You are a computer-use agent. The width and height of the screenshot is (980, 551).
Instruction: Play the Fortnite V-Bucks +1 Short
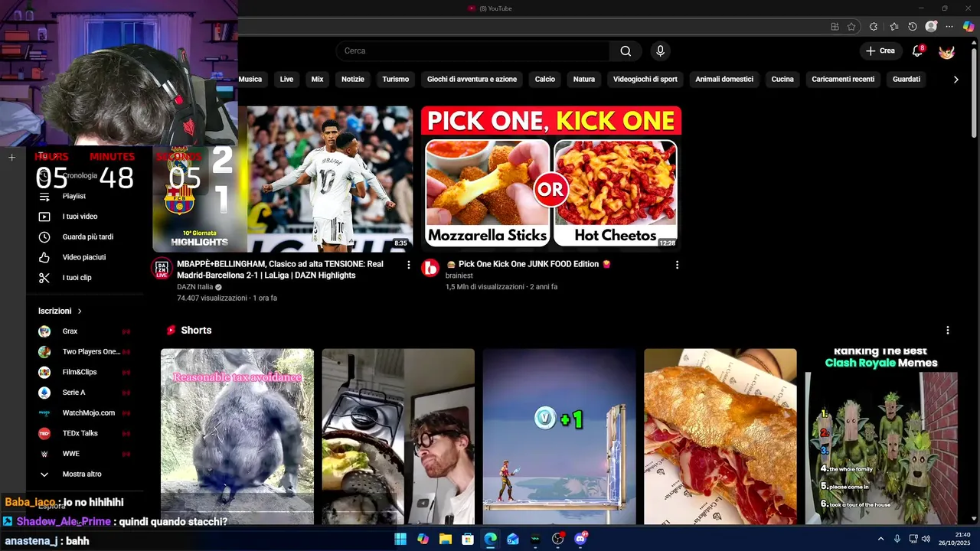point(559,436)
